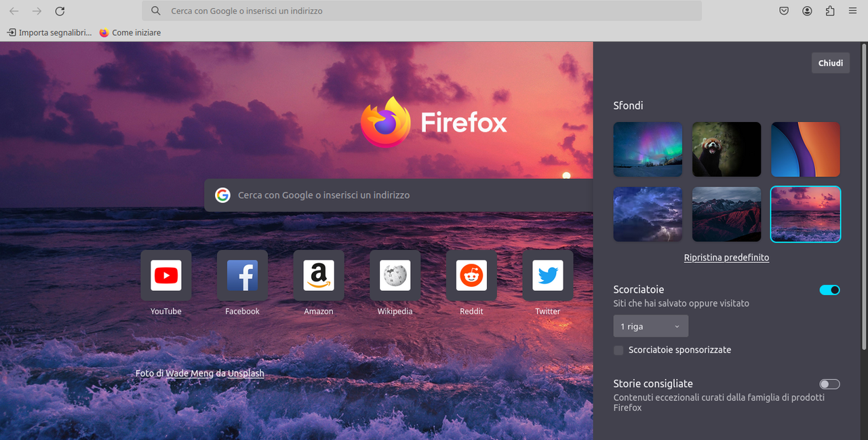Open the Reddit shortcut tile
Viewport: 868px width, 440px height.
[x=471, y=283]
